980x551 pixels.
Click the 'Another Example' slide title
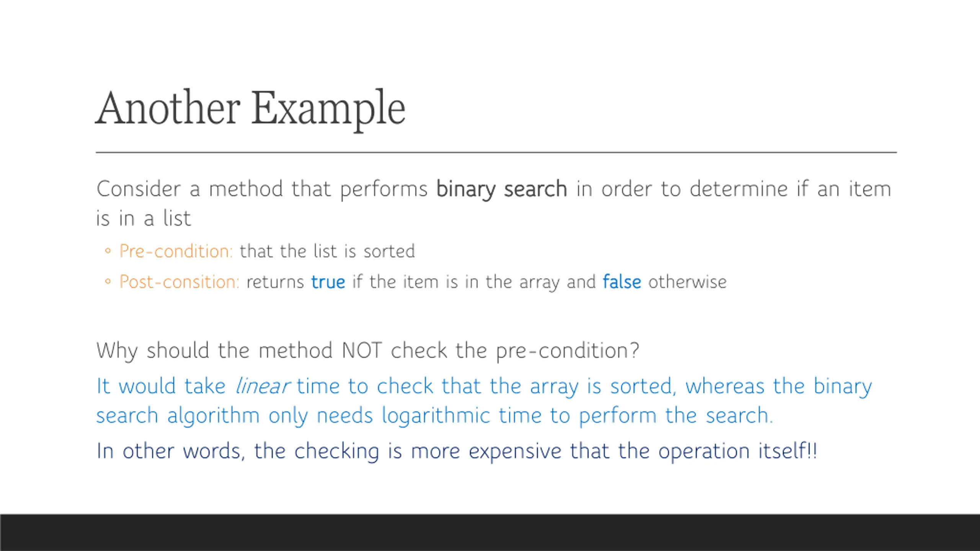point(250,109)
